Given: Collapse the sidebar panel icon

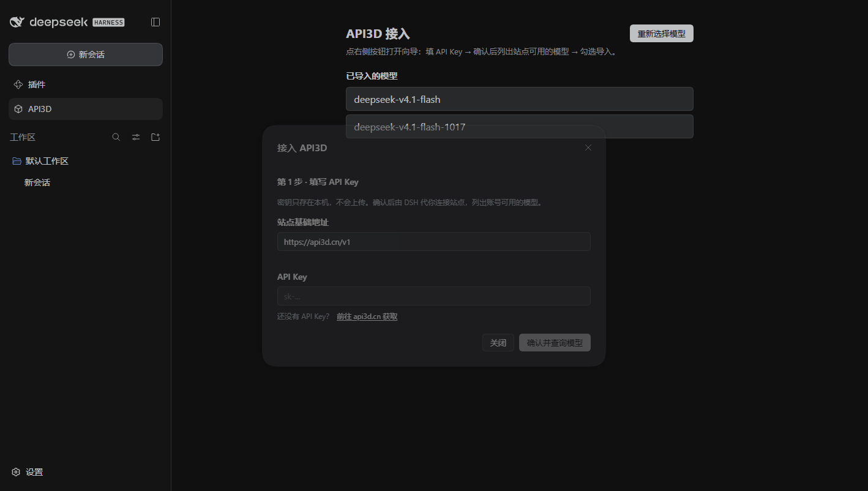Looking at the screenshot, I should (155, 22).
